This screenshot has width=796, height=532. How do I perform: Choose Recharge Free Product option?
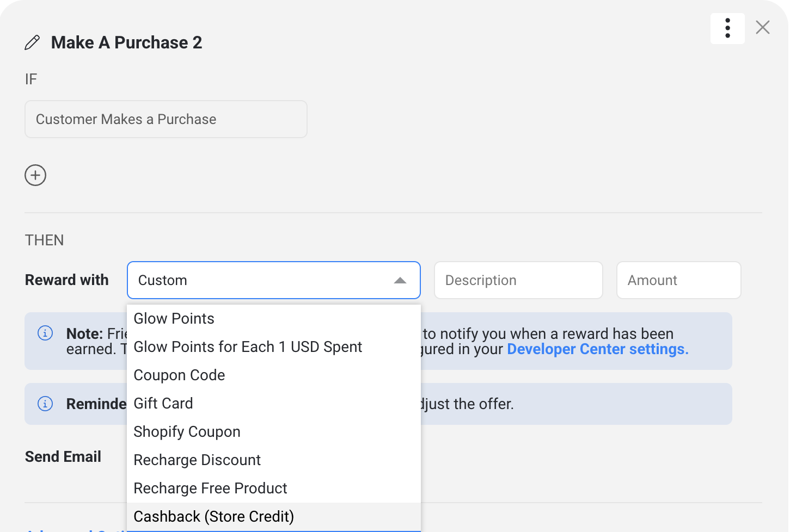click(x=210, y=488)
